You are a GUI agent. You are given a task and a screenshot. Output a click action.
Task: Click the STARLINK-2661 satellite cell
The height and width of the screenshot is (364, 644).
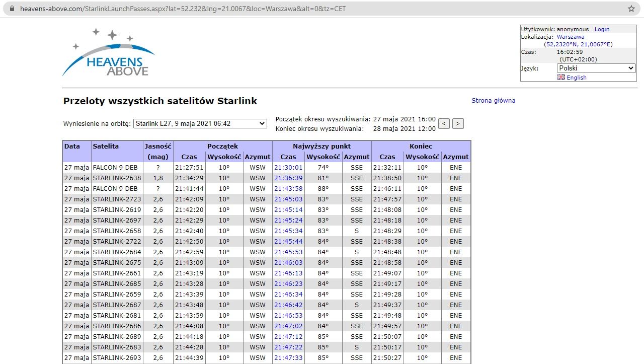point(117,273)
